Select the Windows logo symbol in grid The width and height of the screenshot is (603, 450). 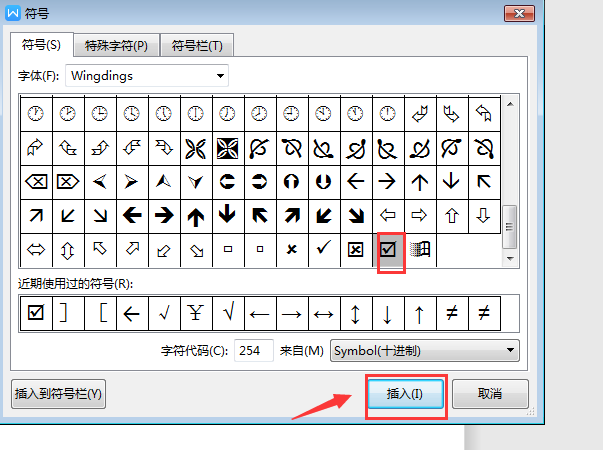tap(420, 250)
